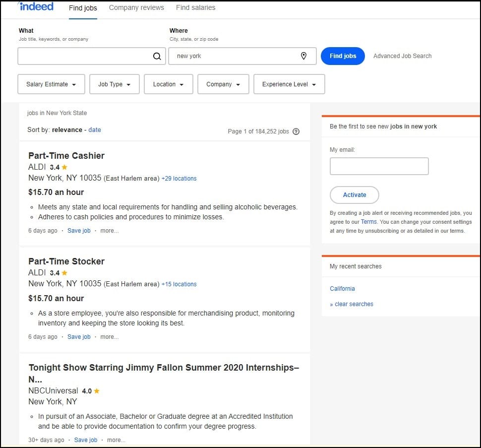481x448 pixels.
Task: Open Advanced Job Search
Action: click(x=402, y=56)
